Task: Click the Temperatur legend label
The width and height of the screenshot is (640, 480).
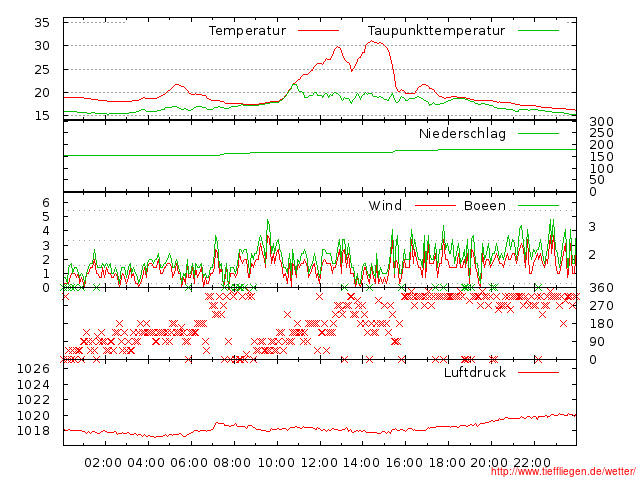Action: [247, 31]
